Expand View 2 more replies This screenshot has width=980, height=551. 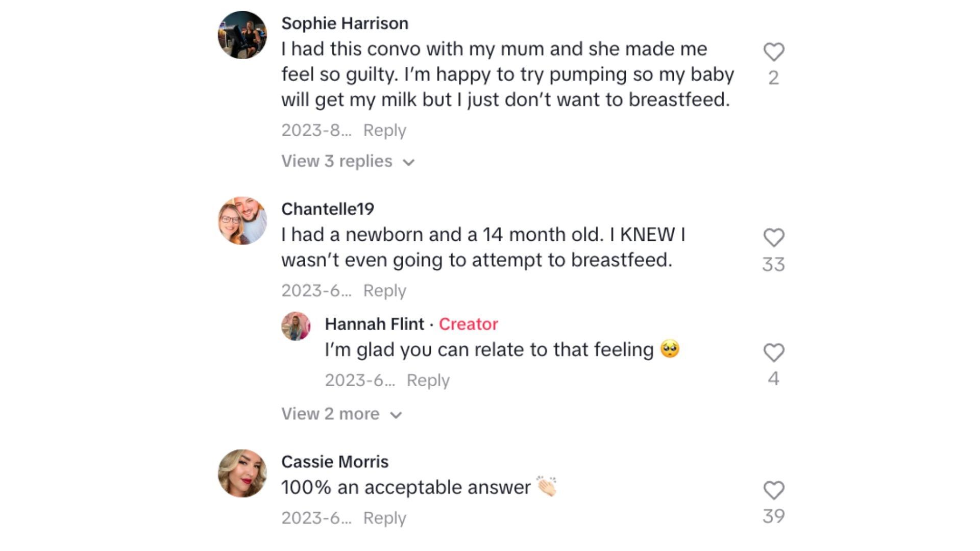(330, 414)
